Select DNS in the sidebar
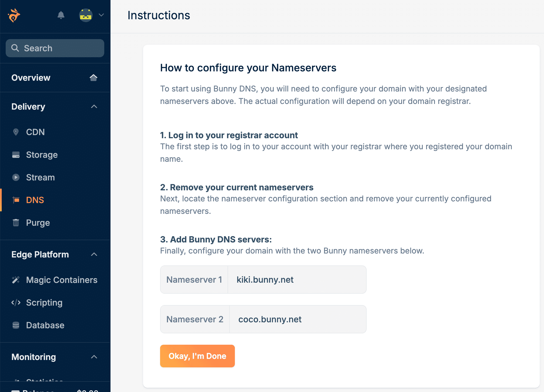544x392 pixels. point(35,200)
